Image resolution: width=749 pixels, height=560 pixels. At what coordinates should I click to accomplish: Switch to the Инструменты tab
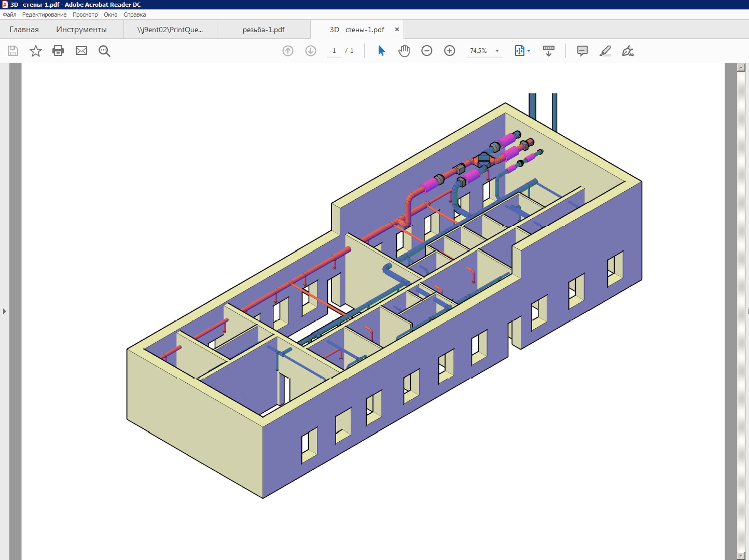[81, 30]
